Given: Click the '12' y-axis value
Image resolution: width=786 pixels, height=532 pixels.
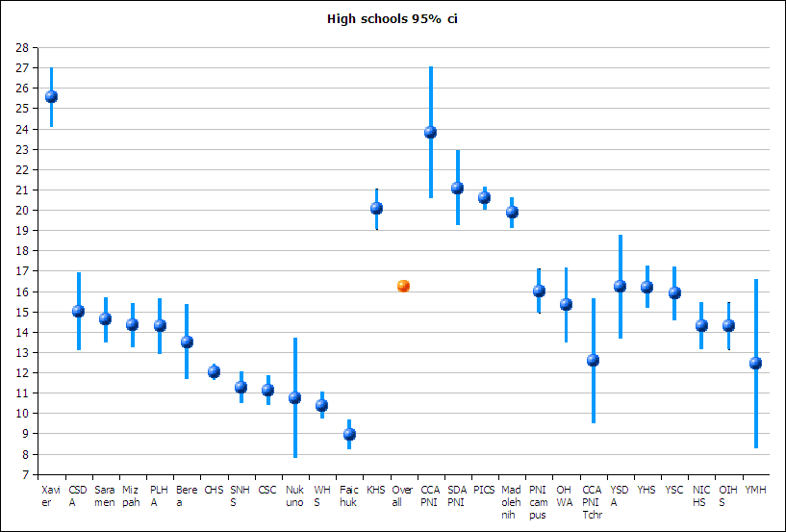Looking at the screenshot, I should pyautogui.click(x=22, y=373).
